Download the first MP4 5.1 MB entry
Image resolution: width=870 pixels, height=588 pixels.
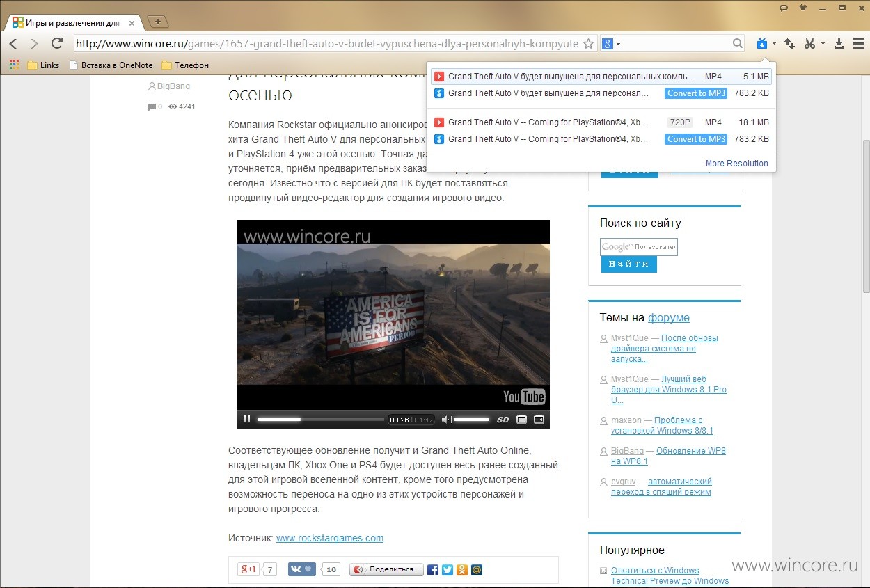pyautogui.click(x=601, y=77)
